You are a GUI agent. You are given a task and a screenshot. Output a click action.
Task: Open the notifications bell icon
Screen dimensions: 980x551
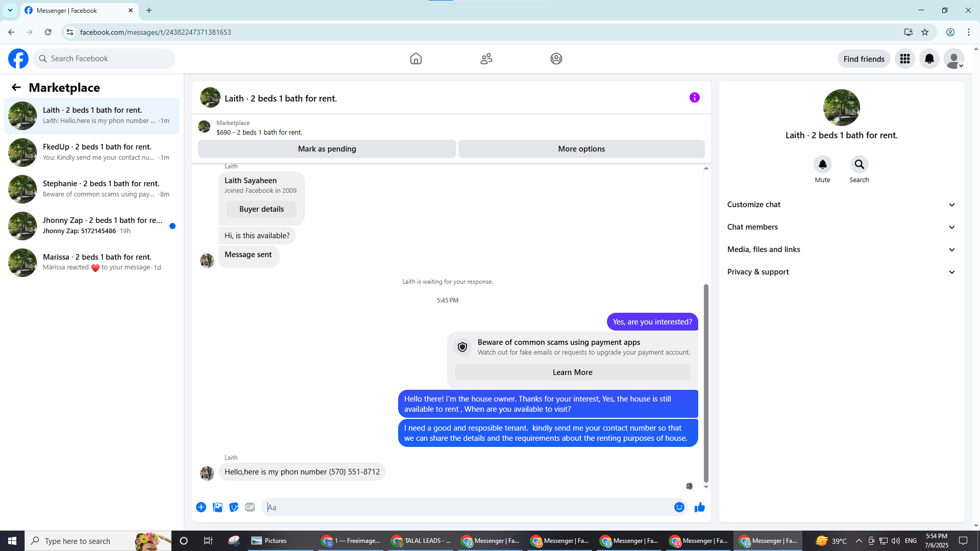coord(929,59)
